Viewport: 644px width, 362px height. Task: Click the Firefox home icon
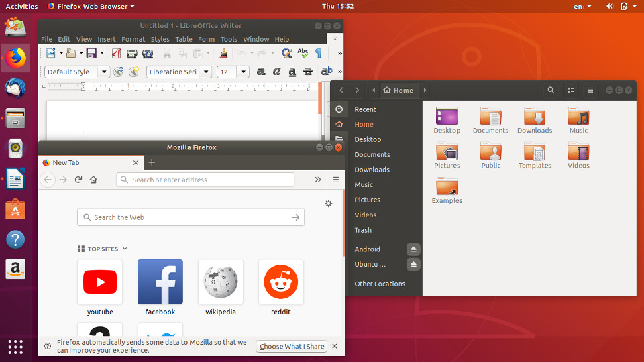click(x=94, y=180)
